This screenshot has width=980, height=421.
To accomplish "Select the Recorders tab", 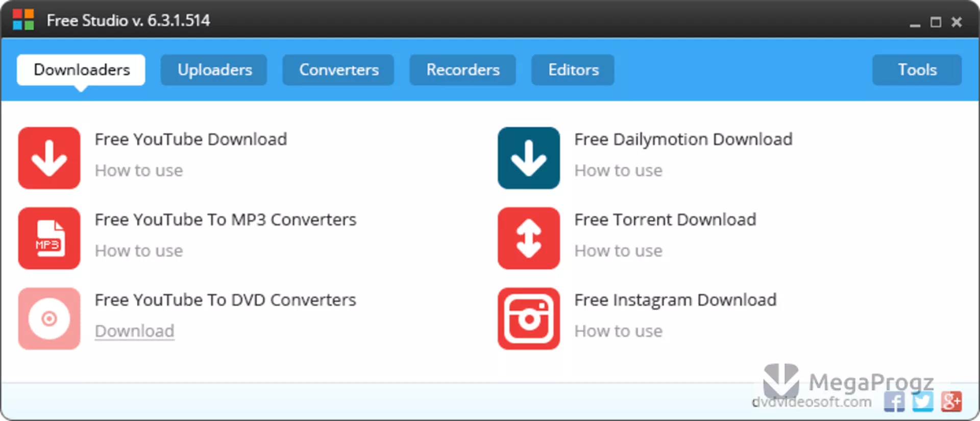I will pyautogui.click(x=462, y=70).
